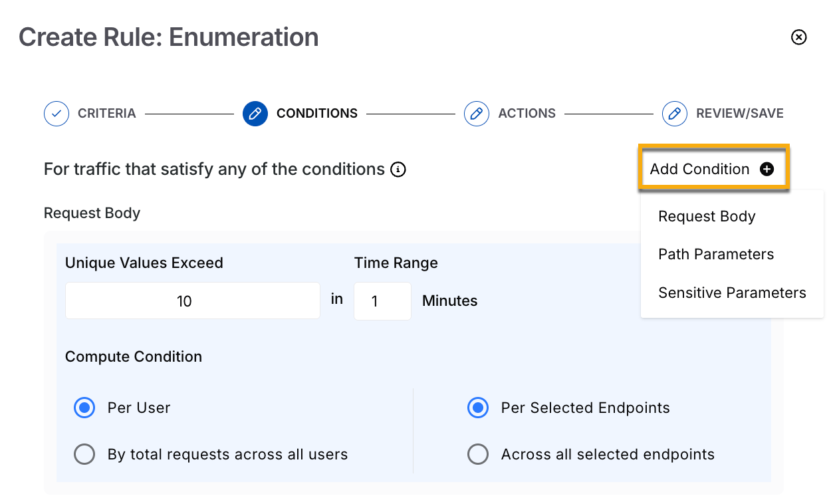Click the Request Body section heading
The width and height of the screenshot is (831, 504).
(92, 213)
